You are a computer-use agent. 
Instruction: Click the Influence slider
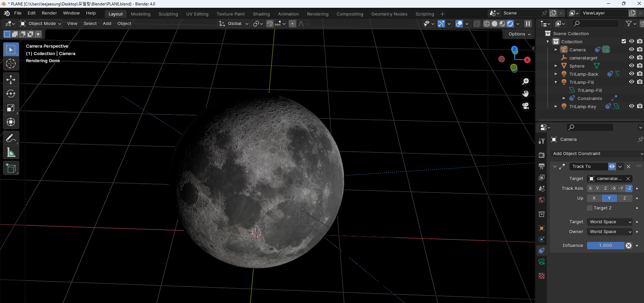tap(605, 246)
